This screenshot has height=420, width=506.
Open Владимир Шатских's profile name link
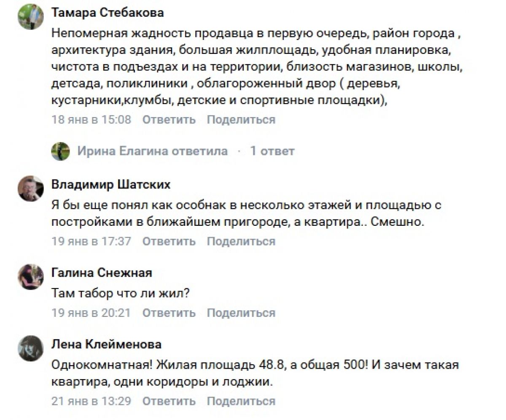tap(111, 185)
